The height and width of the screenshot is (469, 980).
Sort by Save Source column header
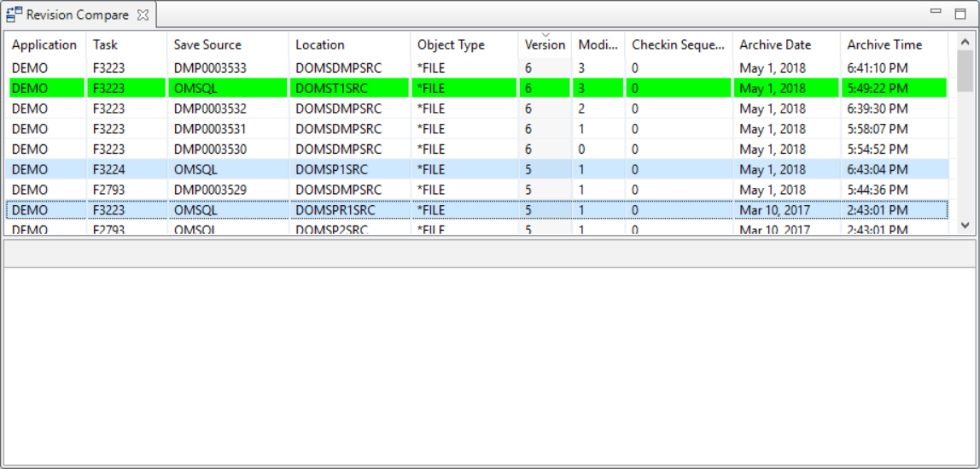pos(207,45)
